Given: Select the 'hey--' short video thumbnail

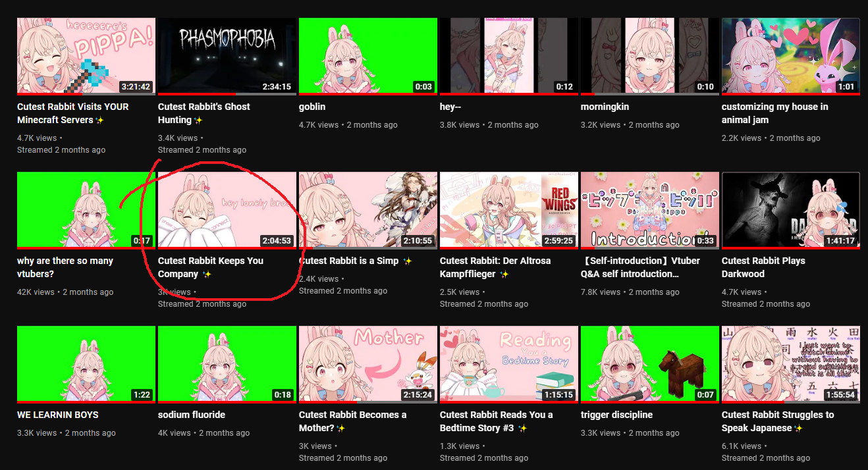Looking at the screenshot, I should click(x=509, y=57).
